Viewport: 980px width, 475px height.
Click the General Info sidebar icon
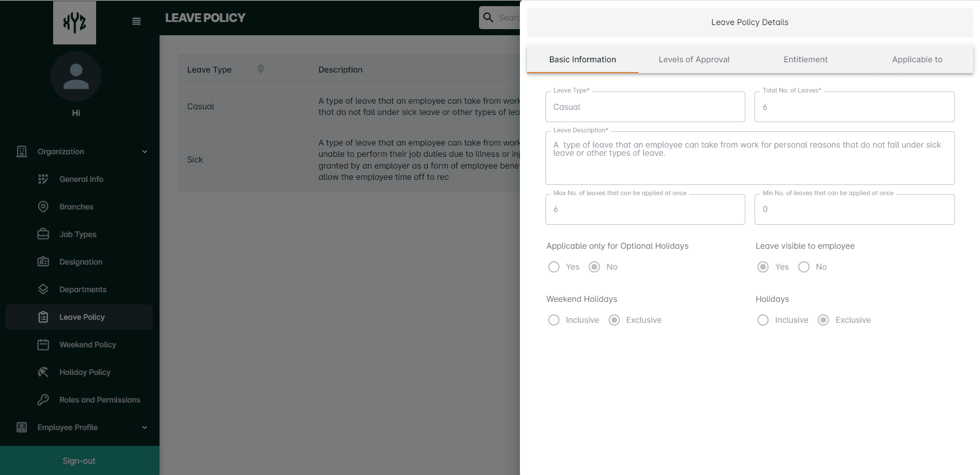43,179
